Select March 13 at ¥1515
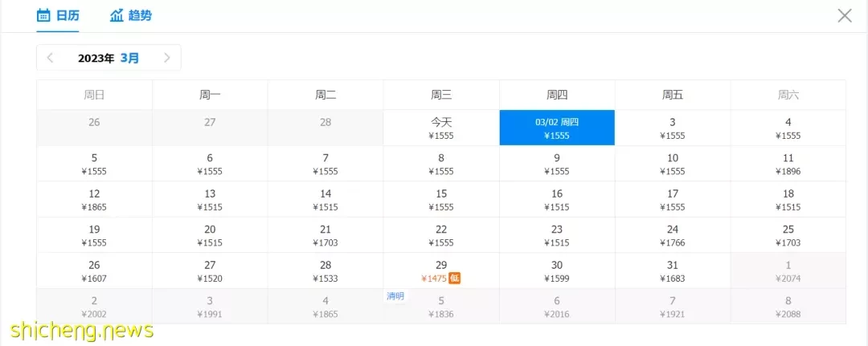The image size is (868, 346). tap(210, 200)
